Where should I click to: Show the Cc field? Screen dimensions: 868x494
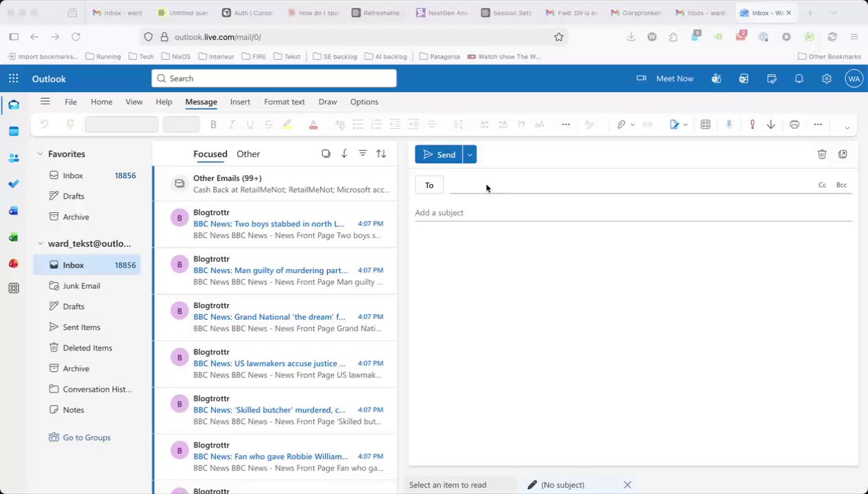click(822, 185)
